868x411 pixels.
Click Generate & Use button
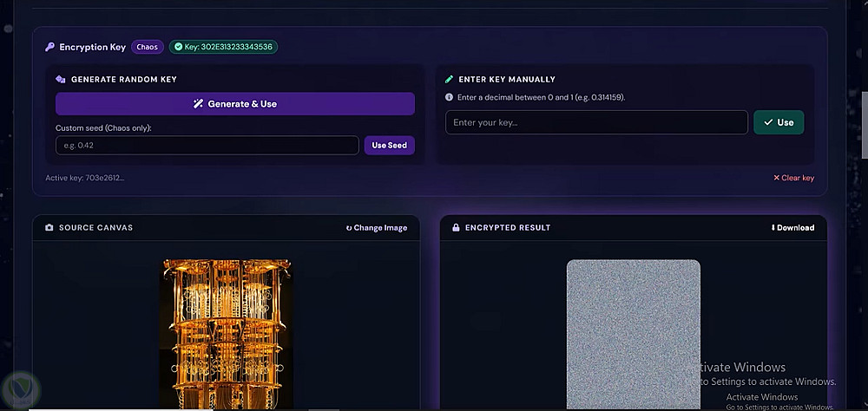click(234, 103)
